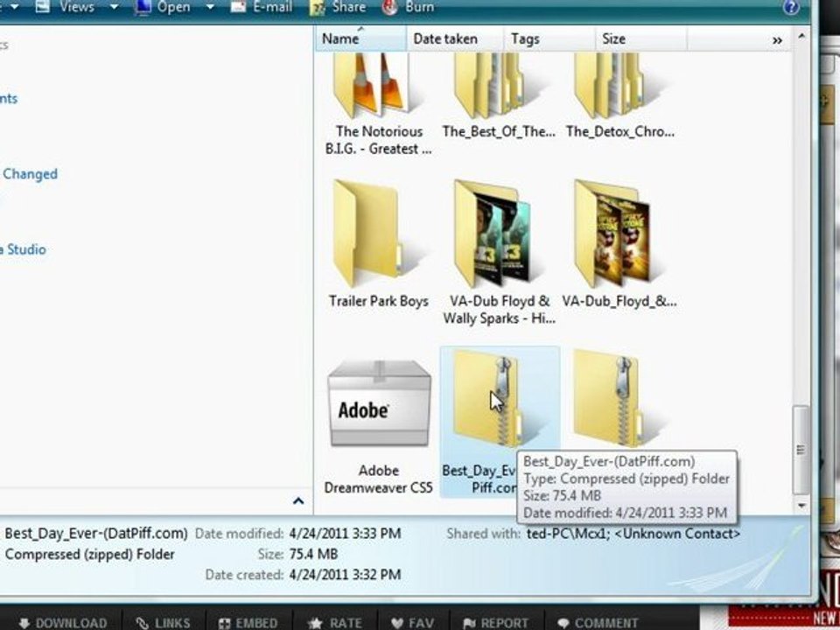Sort by the Name column header
This screenshot has height=630, width=840.
(360, 39)
